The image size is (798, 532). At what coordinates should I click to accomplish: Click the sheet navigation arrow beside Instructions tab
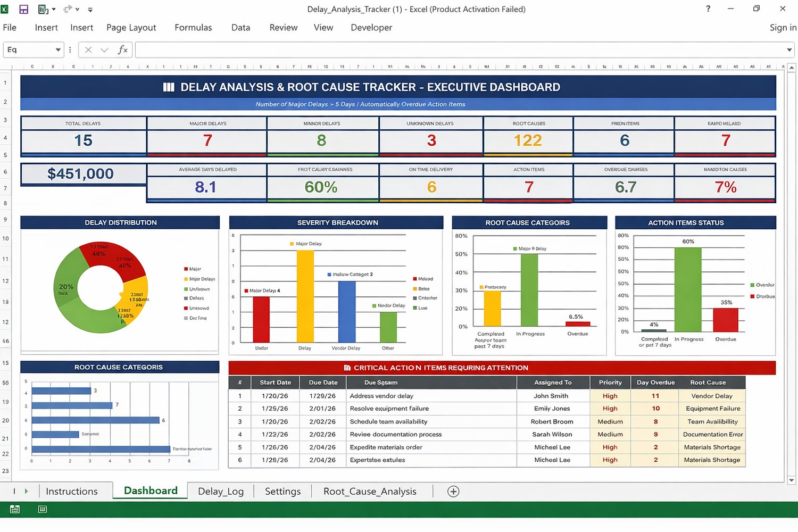click(x=27, y=491)
